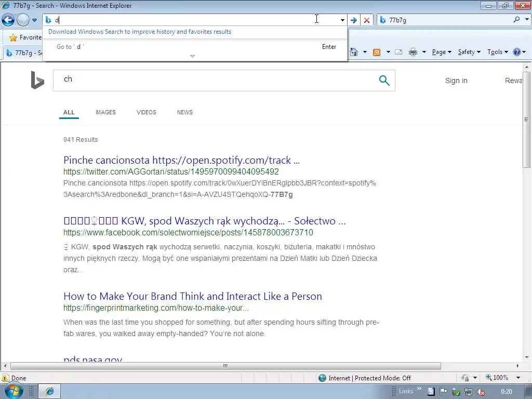Open privacy report dropdown arrow in status bar
The width and height of the screenshot is (532, 399).
475,378
